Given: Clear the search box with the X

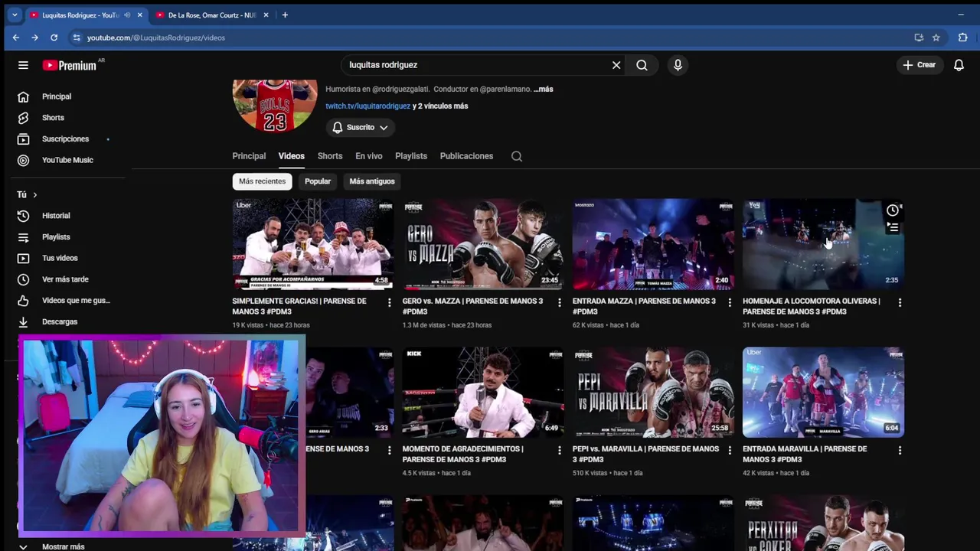Looking at the screenshot, I should [616, 65].
